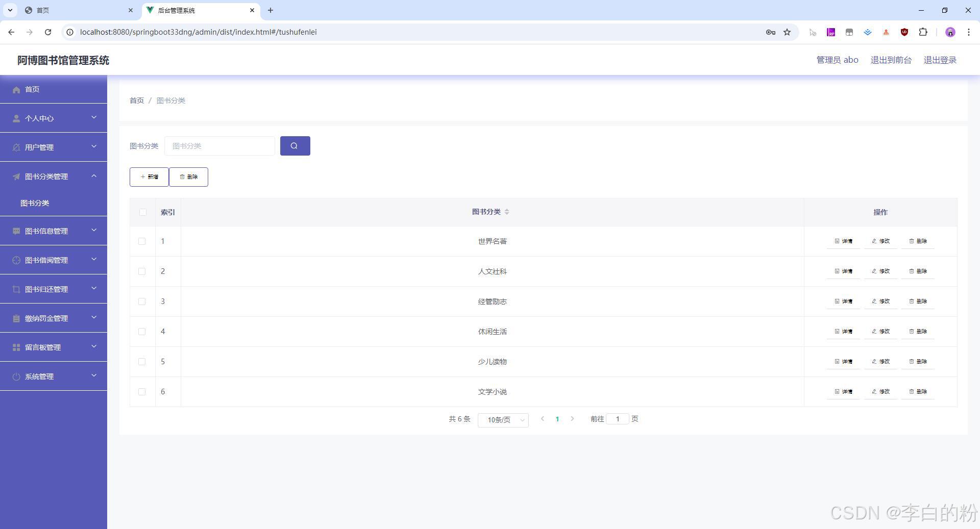Screen dimensions: 980x529
Task: Check the row checkbox for 休闲生活
Action: point(142,332)
